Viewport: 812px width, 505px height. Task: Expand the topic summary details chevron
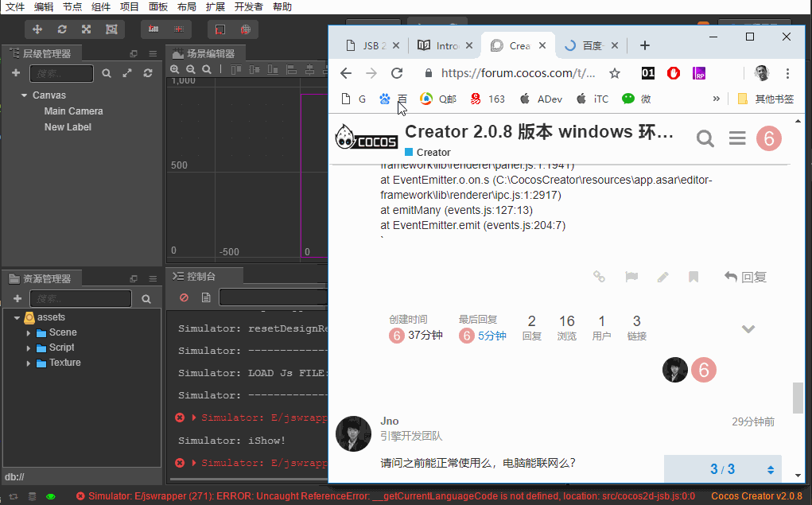tap(748, 329)
